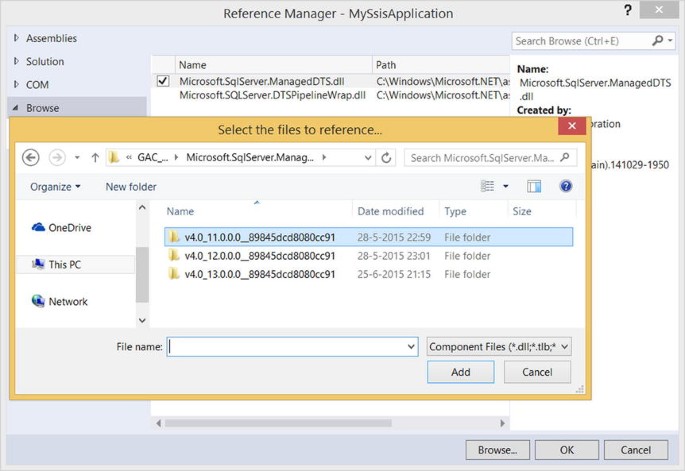Open the Organize menu
This screenshot has width=685, height=471.
(x=55, y=187)
